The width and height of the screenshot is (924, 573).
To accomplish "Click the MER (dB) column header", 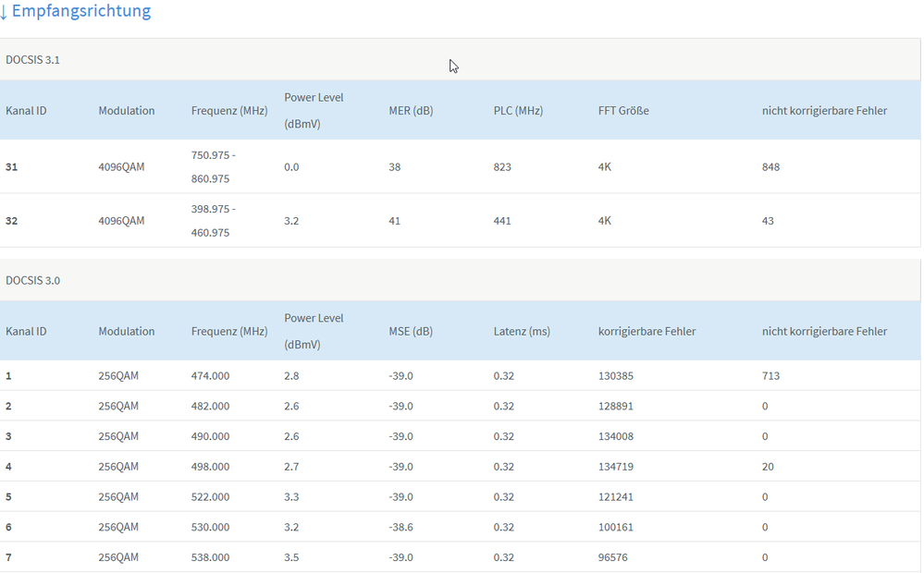I will 411,111.
